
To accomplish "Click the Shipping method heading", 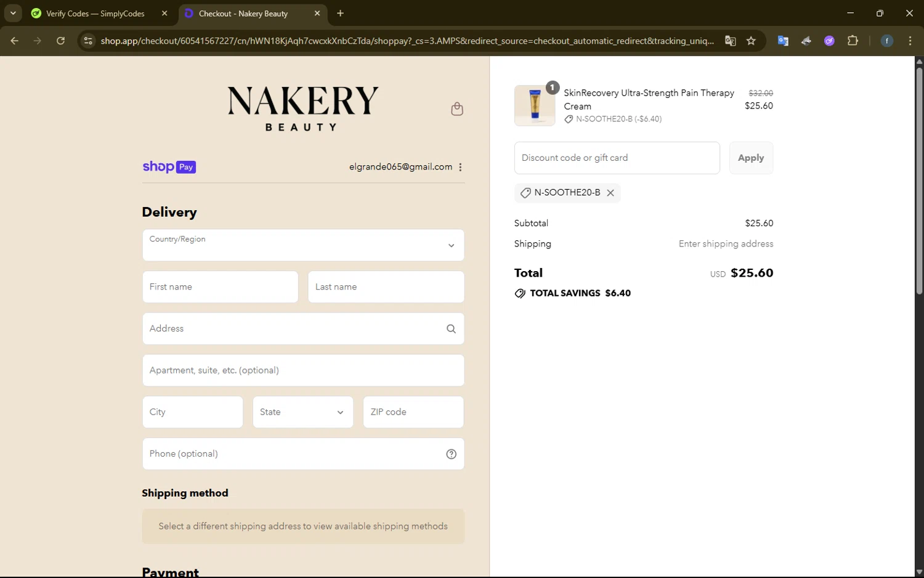I will (x=185, y=493).
